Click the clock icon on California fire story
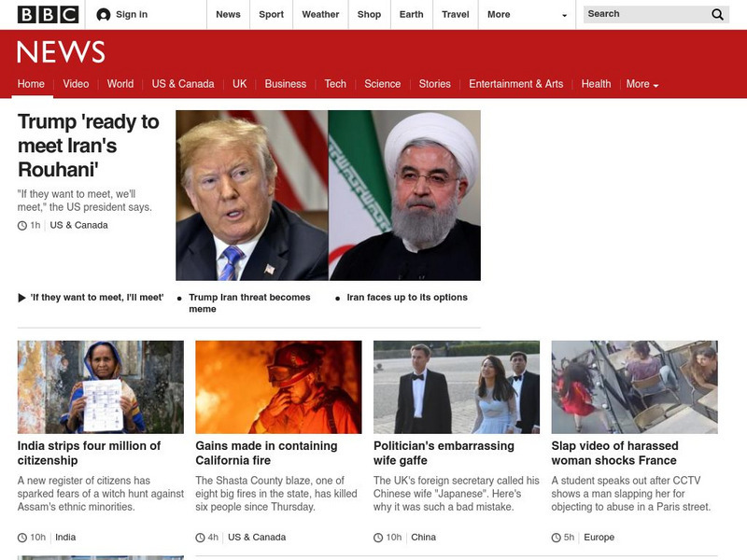The image size is (747, 560). 200,538
